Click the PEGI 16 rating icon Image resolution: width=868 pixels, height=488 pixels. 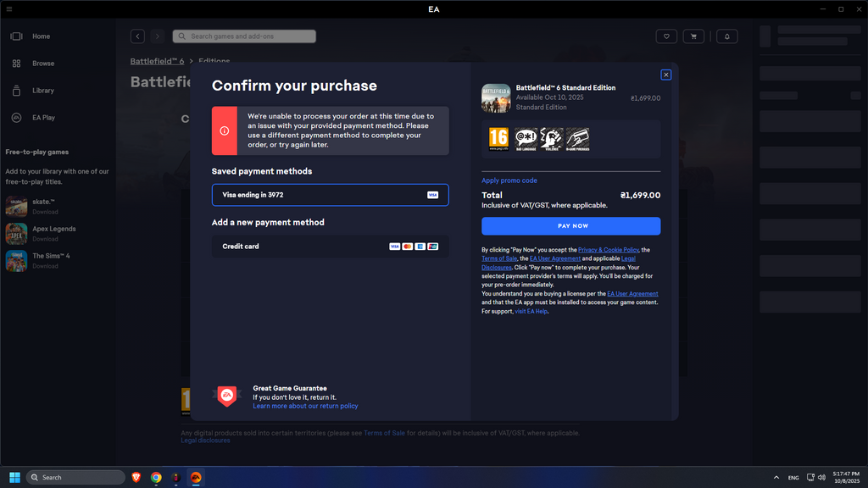[x=498, y=139]
